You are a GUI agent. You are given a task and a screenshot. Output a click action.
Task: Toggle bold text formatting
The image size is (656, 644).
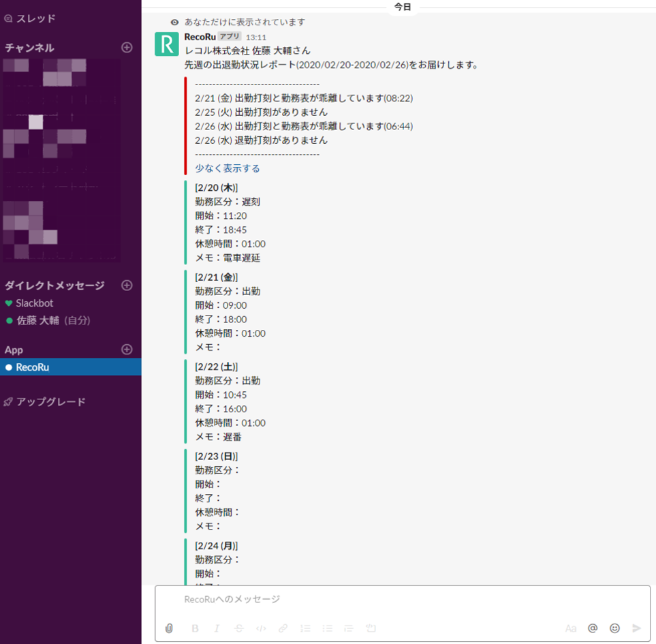pos(195,628)
